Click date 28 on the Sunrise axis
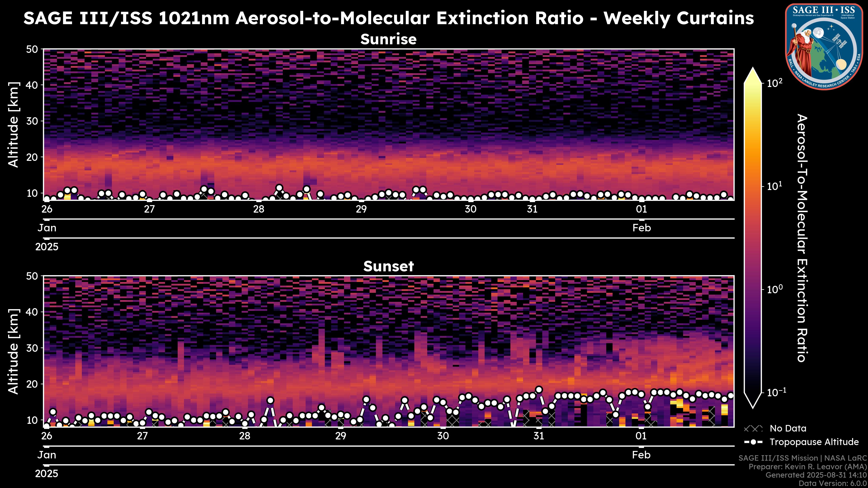Viewport: 868px width, 488px height. coord(259,209)
